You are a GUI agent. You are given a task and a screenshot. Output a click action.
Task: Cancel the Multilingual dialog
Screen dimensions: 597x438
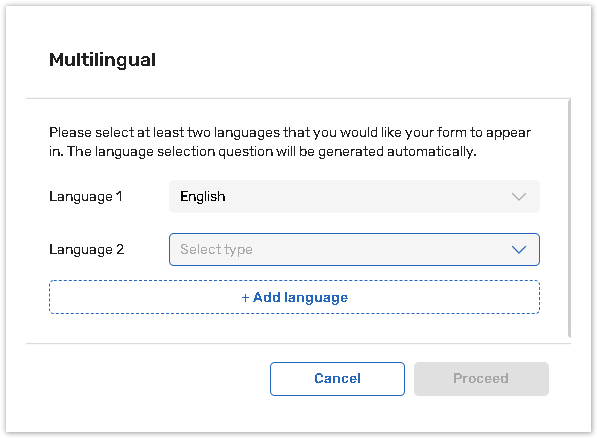click(337, 379)
